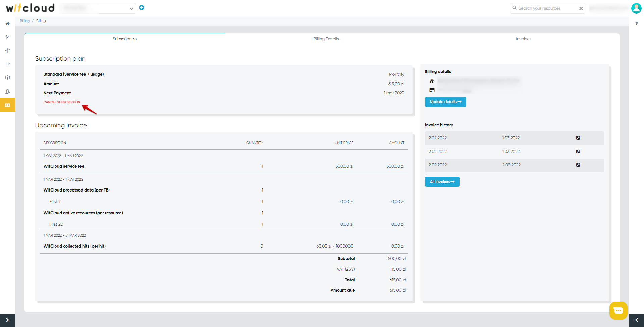Click the 'AMOUNT' column header
This screenshot has height=327, width=644.
[x=397, y=143]
